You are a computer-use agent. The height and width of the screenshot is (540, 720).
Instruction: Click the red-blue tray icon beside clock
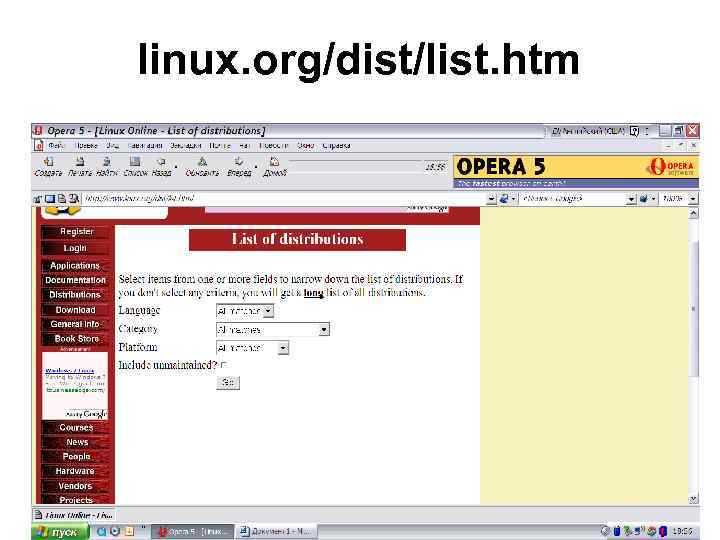click(x=663, y=532)
